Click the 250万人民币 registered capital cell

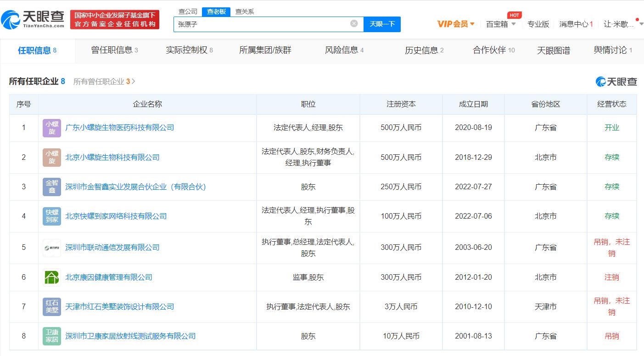click(x=401, y=187)
